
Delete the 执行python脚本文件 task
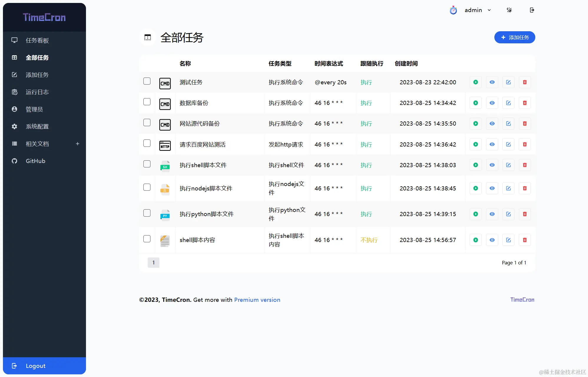pos(524,214)
